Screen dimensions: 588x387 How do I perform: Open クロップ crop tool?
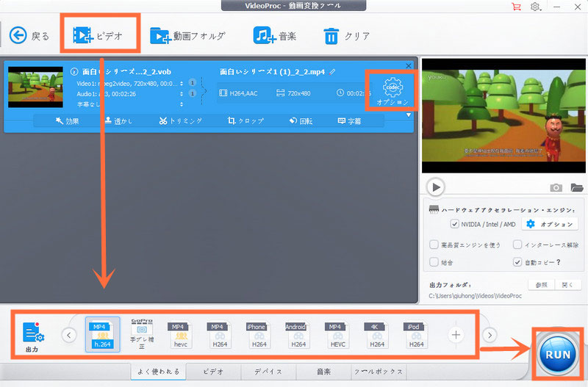246,121
